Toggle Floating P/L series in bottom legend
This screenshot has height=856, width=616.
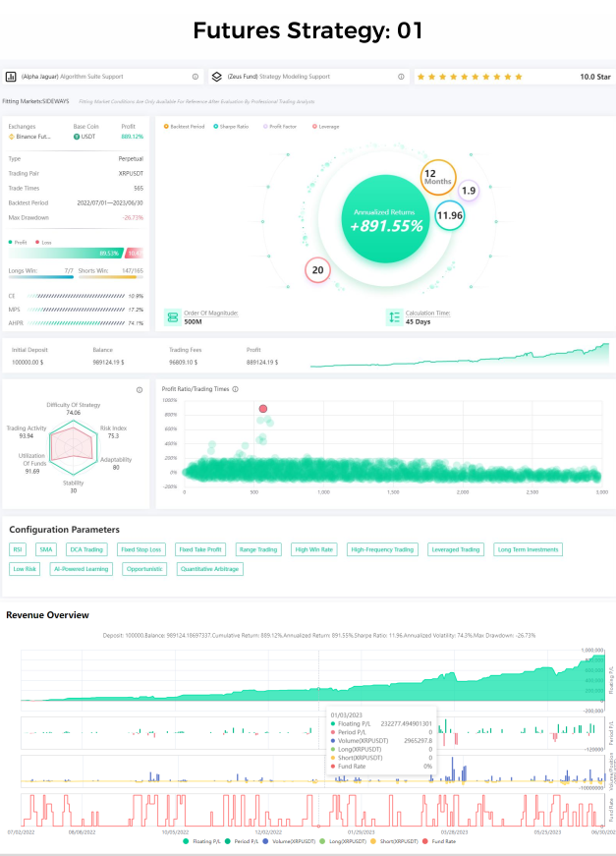pyautogui.click(x=201, y=841)
